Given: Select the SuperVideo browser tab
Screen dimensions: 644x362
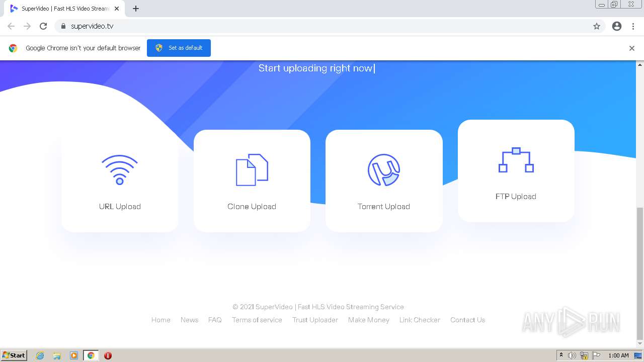Looking at the screenshot, I should point(65,9).
